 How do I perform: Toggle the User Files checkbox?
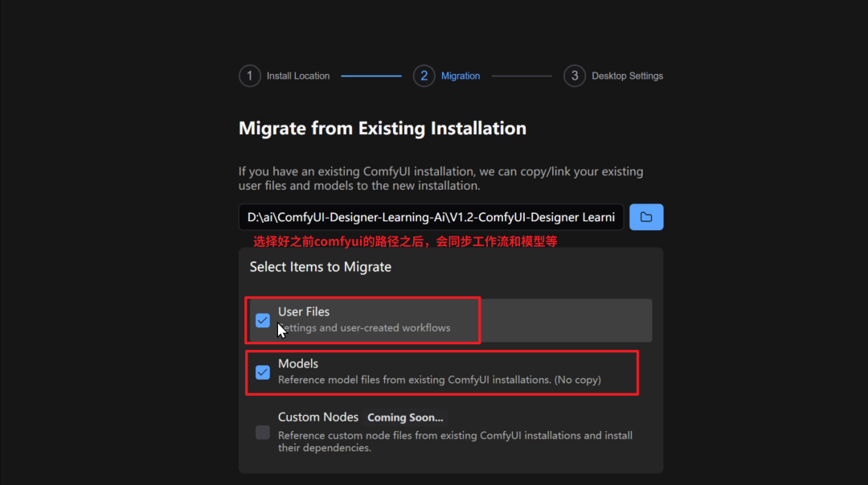tap(262, 320)
